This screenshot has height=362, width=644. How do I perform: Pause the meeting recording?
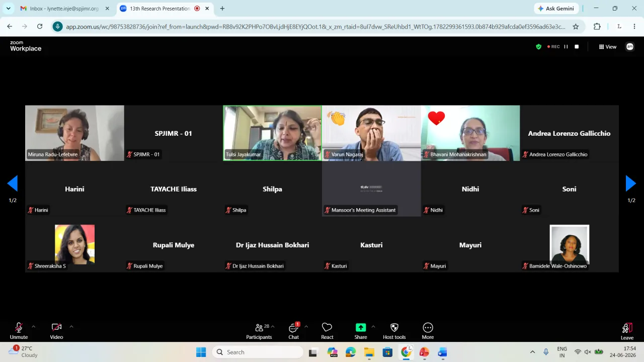point(566,47)
